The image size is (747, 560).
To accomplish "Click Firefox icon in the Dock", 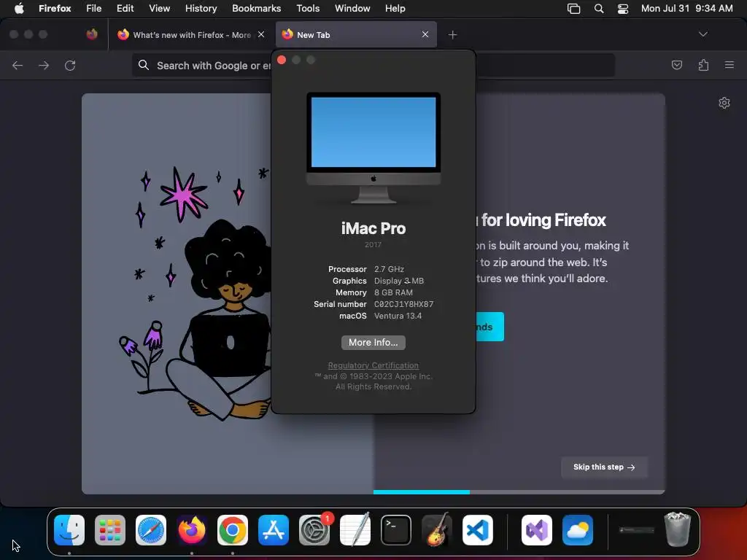I will pyautogui.click(x=192, y=530).
